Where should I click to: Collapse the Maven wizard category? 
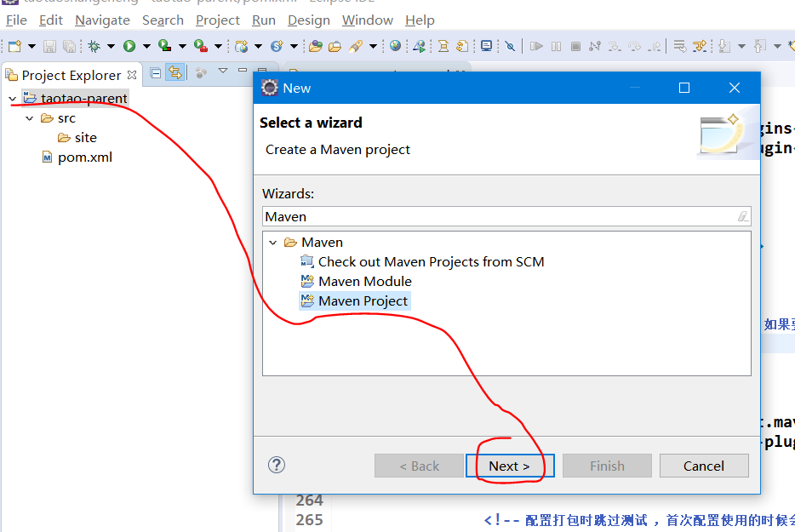point(273,243)
